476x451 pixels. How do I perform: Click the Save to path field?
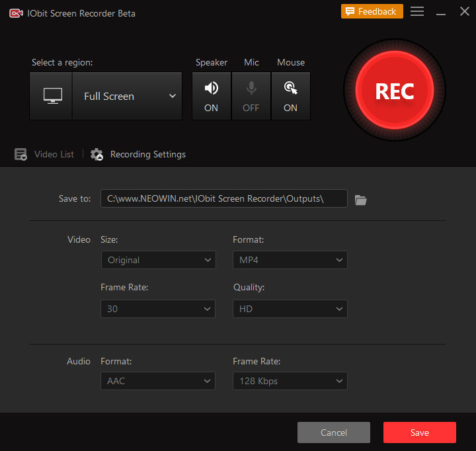point(223,198)
